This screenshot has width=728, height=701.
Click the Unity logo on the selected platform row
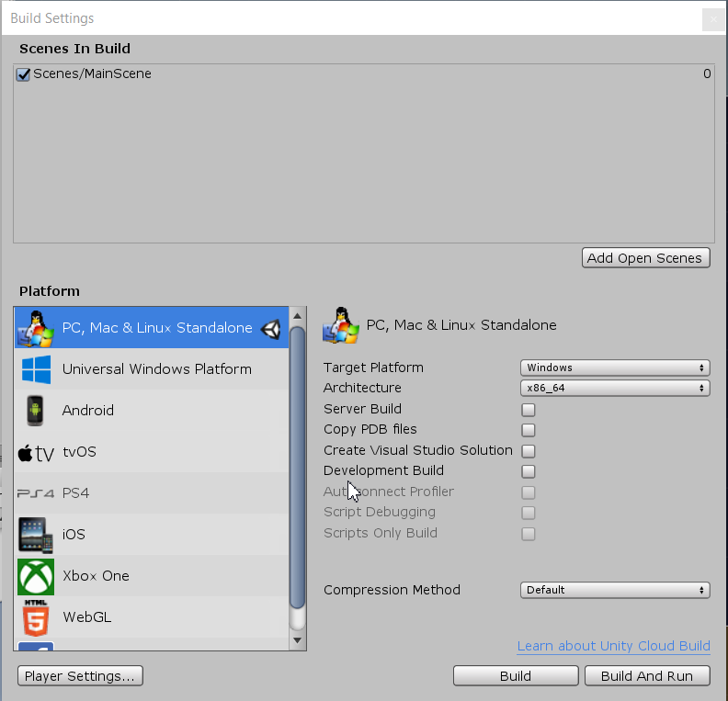pos(270,329)
